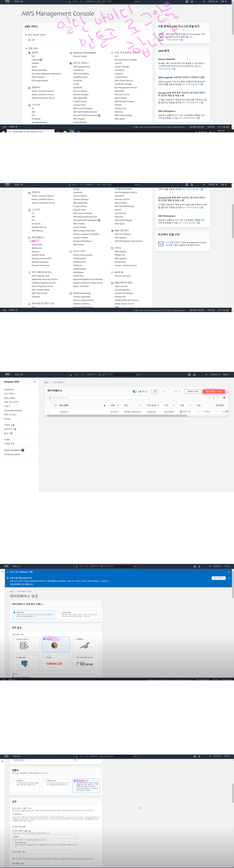Sort the table by the DB 식별자 column arrow
Image resolution: width=234 pixels, height=868 pixels.
104,405
